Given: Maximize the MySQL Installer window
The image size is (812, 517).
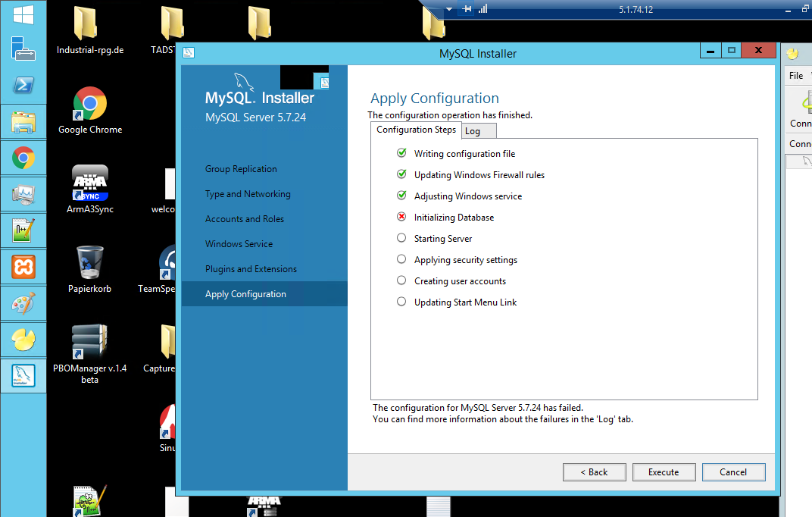Looking at the screenshot, I should tap(731, 51).
